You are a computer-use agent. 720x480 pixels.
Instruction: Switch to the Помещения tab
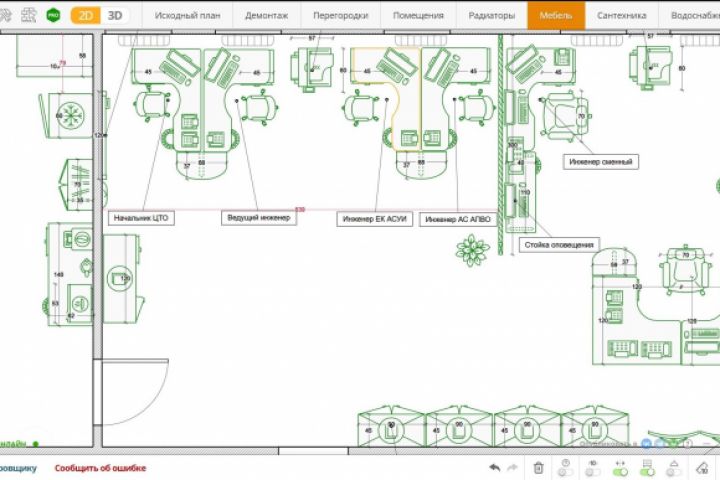tap(418, 16)
